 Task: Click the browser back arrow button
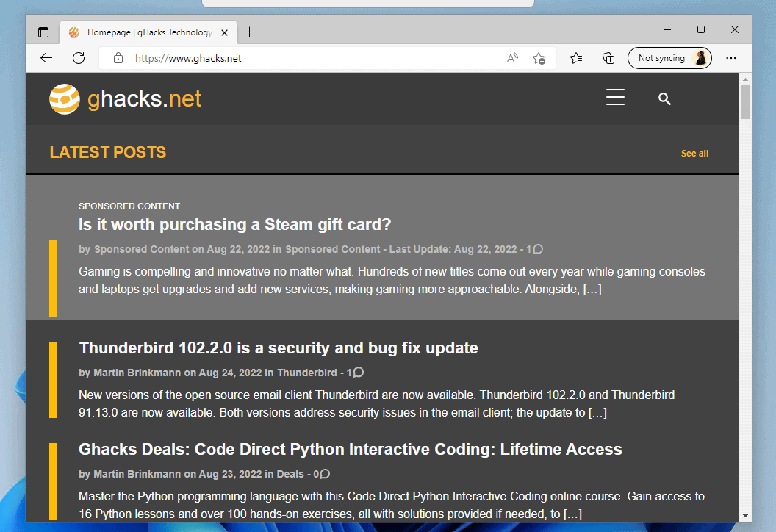[46, 58]
